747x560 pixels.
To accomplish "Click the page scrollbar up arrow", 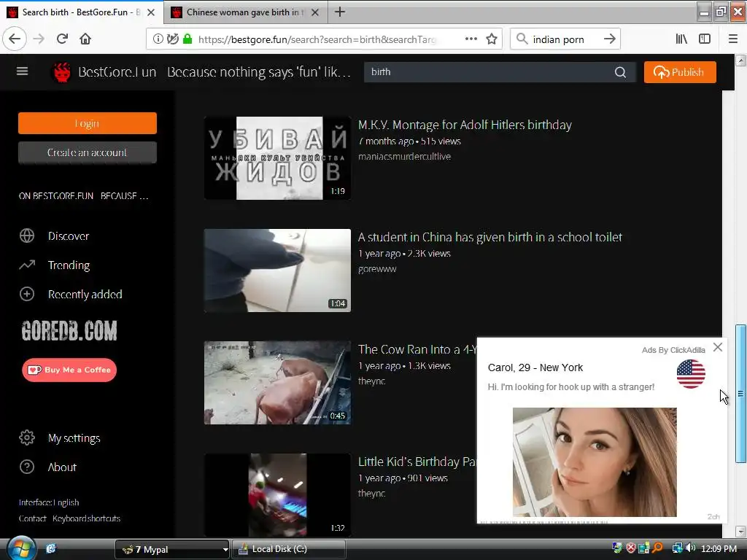I will (x=740, y=61).
